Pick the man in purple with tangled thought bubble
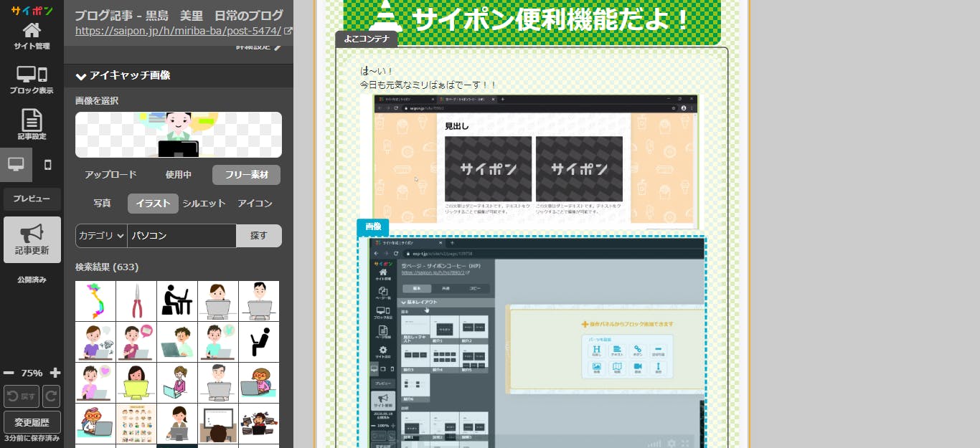The height and width of the screenshot is (448, 980). click(95, 342)
